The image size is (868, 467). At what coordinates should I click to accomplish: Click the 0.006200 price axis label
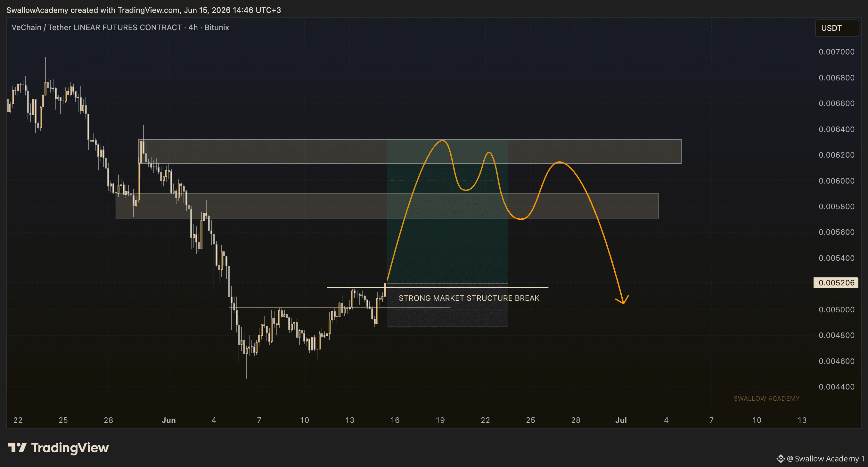(x=837, y=155)
